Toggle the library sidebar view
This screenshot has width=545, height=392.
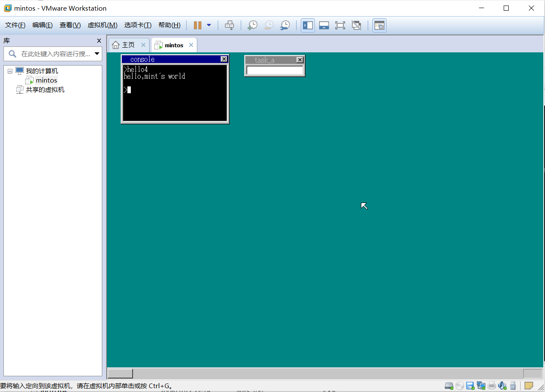click(x=308, y=25)
